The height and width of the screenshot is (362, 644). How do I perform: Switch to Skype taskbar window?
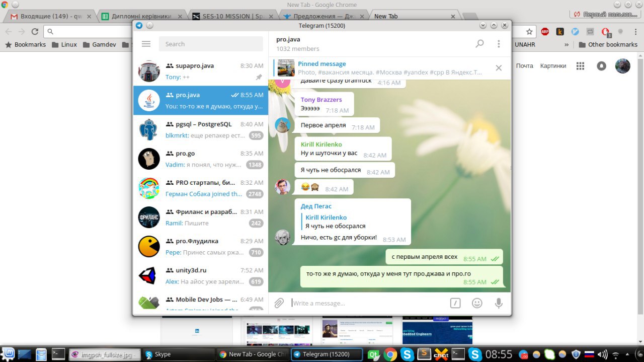178,354
